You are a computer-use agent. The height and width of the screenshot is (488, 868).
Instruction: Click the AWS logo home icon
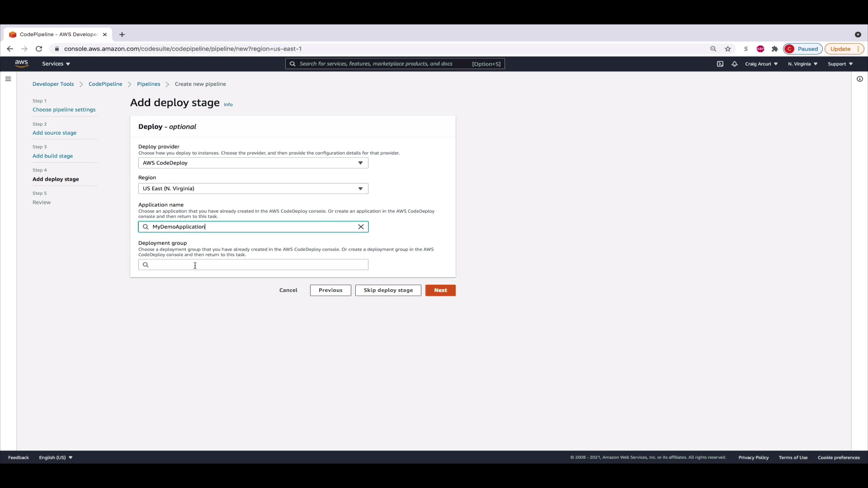coord(21,64)
